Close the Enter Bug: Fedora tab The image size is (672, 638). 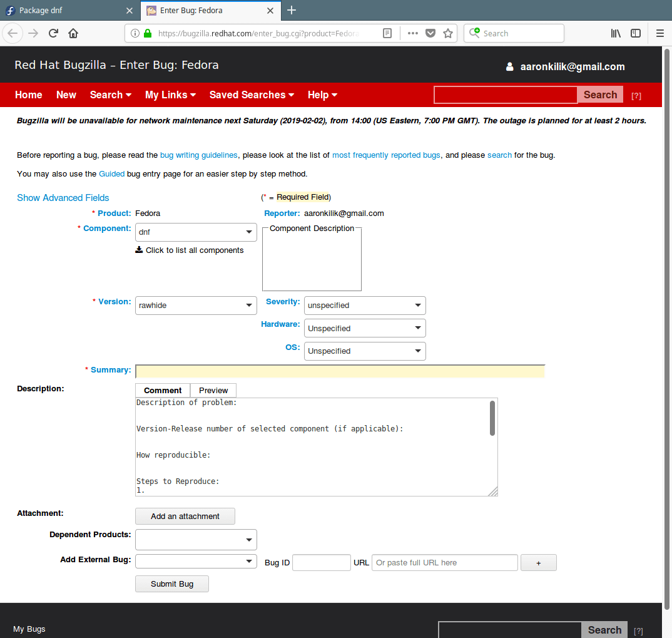click(270, 10)
